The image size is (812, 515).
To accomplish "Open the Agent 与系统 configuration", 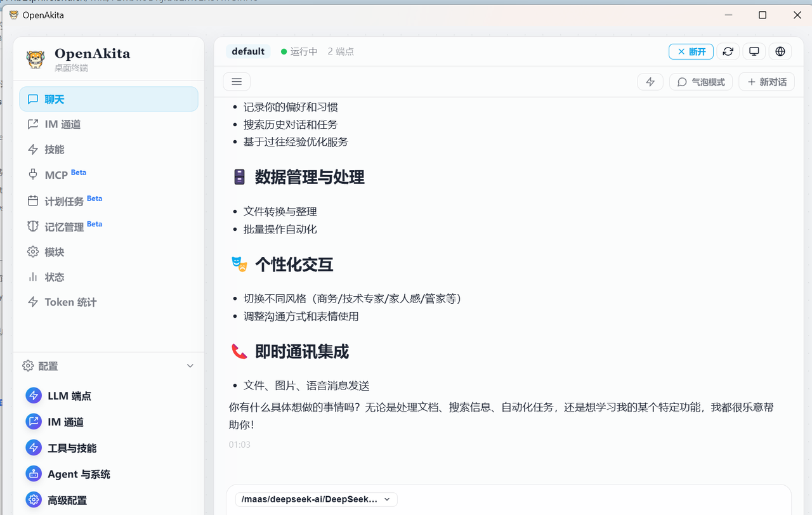I will [x=108, y=474].
